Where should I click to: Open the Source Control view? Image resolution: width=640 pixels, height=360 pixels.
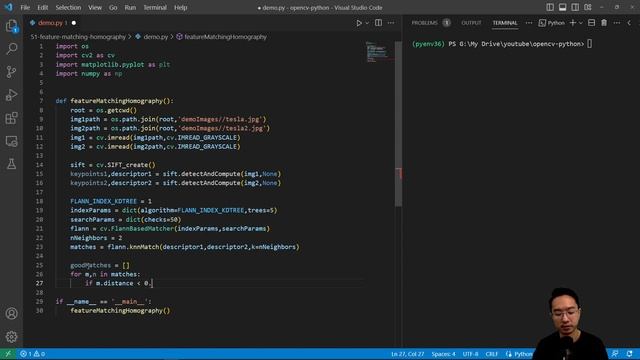click(11, 72)
